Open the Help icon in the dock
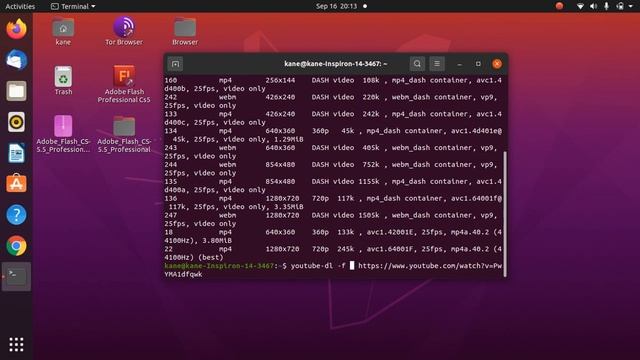This screenshot has height=360, width=640. pos(16,215)
